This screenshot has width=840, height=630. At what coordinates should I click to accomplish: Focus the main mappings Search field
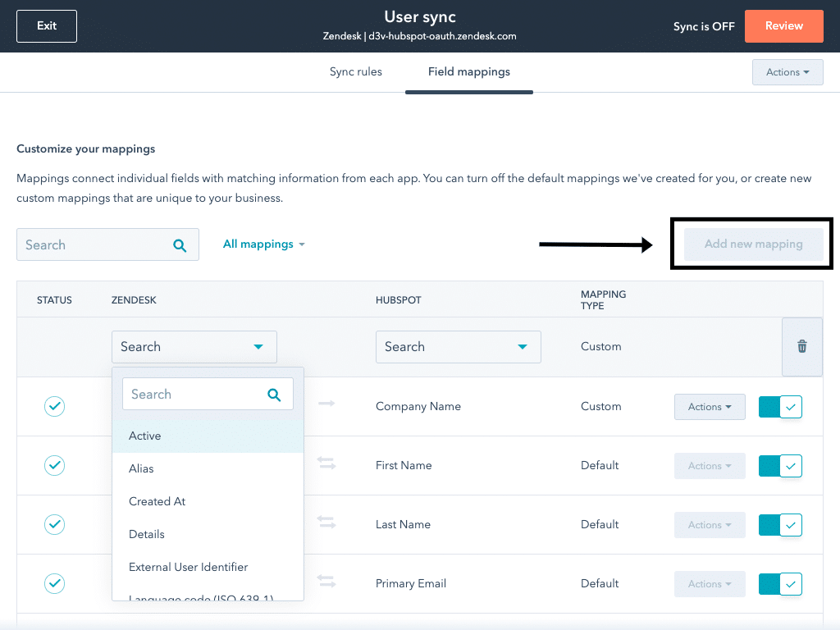pyautogui.click(x=107, y=244)
